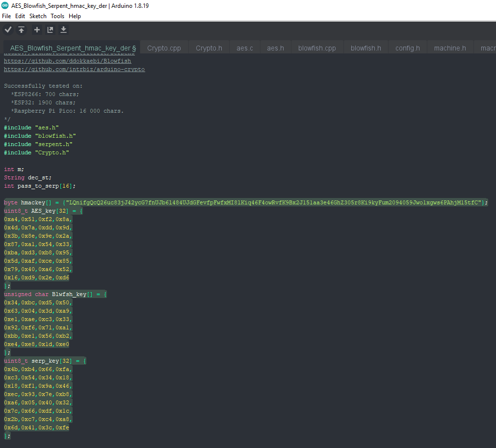Click the 'uint8_t serp_key[32]' declaration
The height and width of the screenshot is (448, 496).
[x=45, y=361]
